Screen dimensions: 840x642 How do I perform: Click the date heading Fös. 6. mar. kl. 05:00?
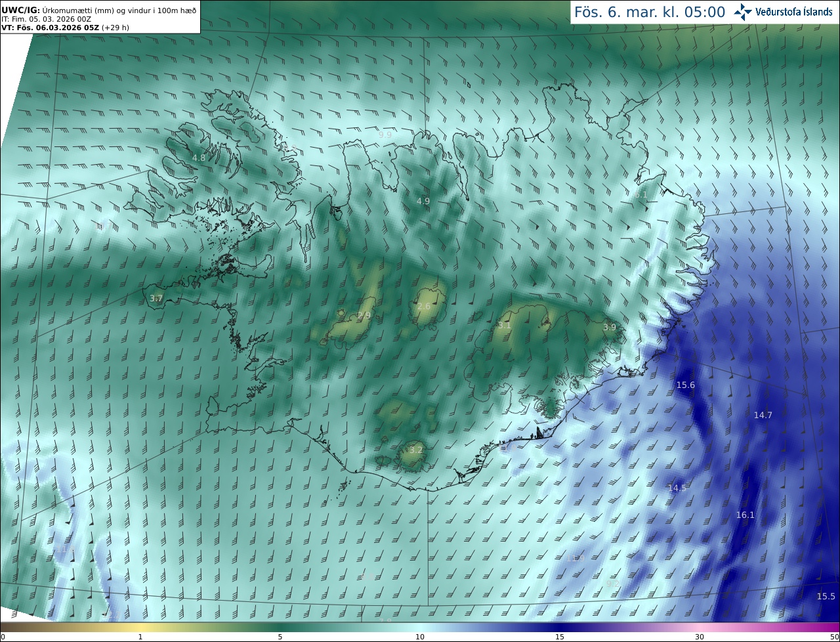click(650, 12)
